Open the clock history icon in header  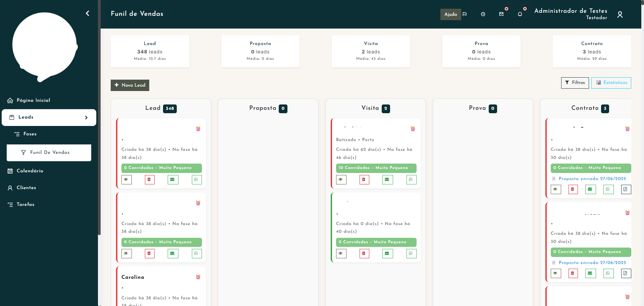point(483,14)
